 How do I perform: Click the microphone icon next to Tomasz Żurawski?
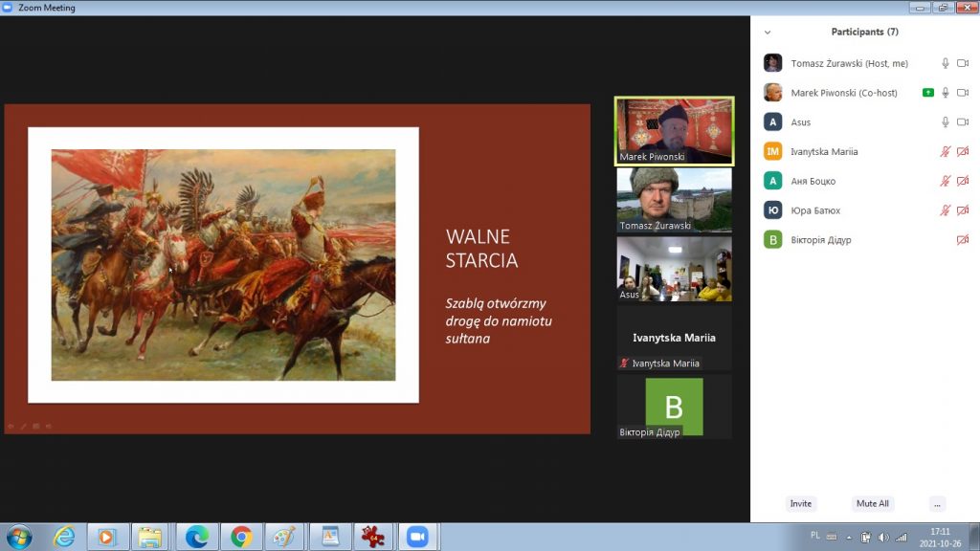pyautogui.click(x=946, y=63)
